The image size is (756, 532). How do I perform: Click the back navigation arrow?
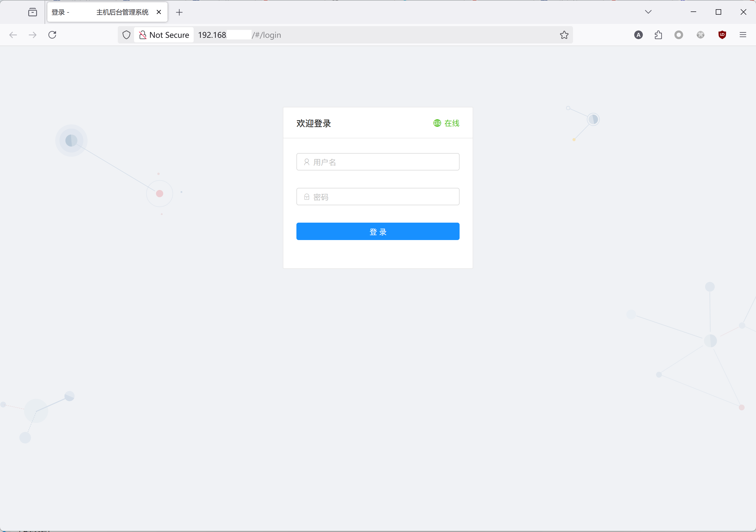coord(13,35)
